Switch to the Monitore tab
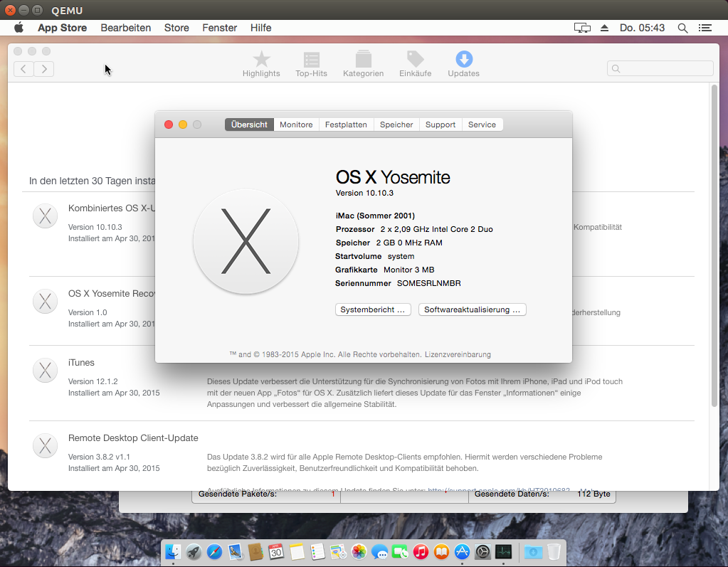This screenshot has width=728, height=567. (x=296, y=124)
